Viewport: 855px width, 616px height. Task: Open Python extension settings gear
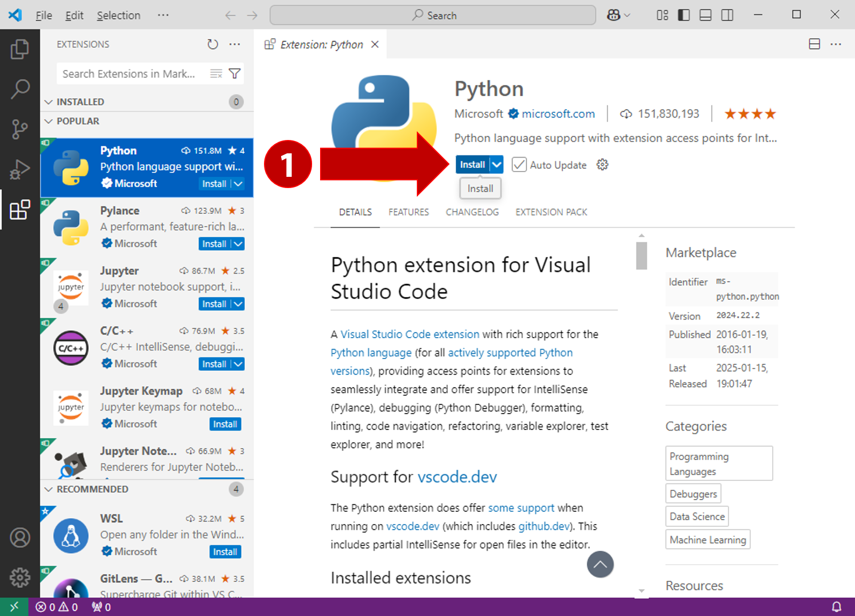[x=602, y=165]
